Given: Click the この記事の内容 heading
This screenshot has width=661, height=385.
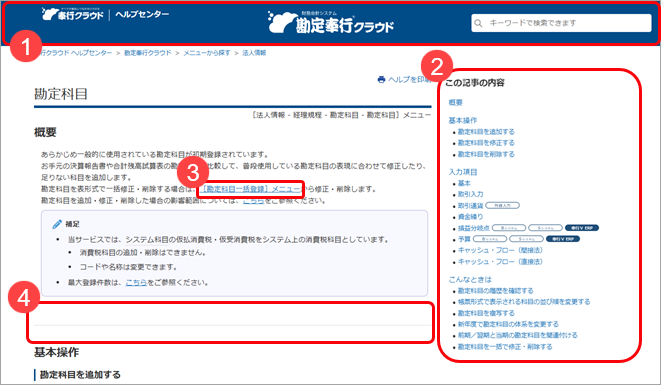Looking at the screenshot, I should (x=475, y=83).
